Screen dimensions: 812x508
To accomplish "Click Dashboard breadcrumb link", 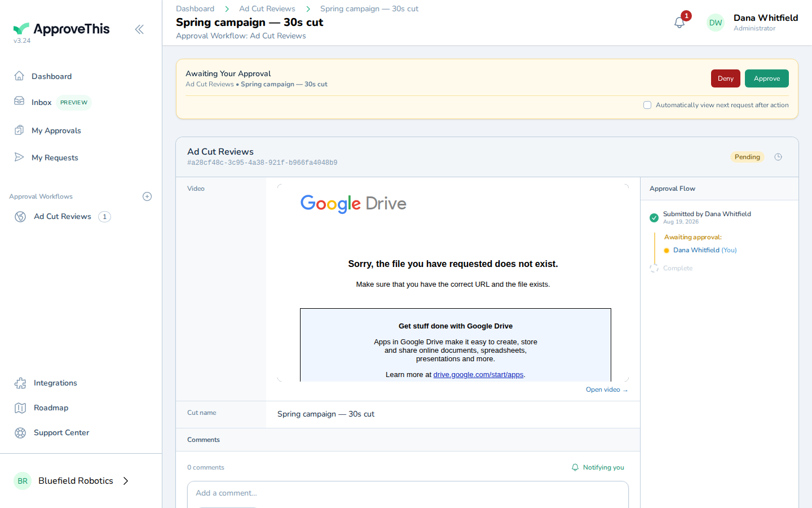I will click(195, 8).
